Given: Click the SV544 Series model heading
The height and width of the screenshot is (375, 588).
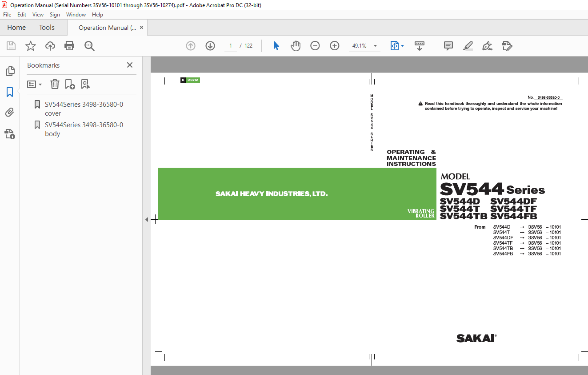Looking at the screenshot, I should 492,190.
